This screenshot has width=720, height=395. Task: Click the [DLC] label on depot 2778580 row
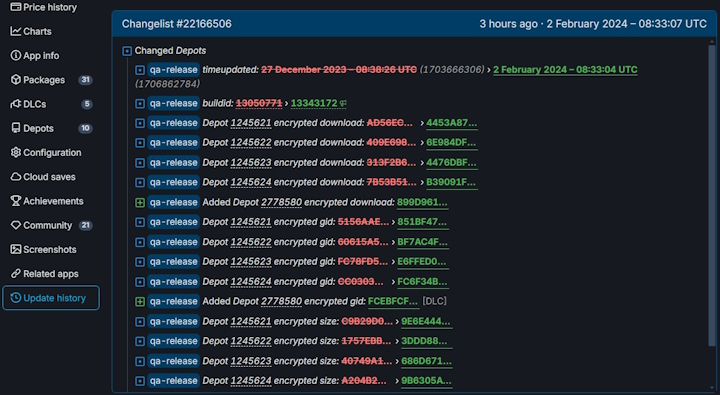pos(434,302)
